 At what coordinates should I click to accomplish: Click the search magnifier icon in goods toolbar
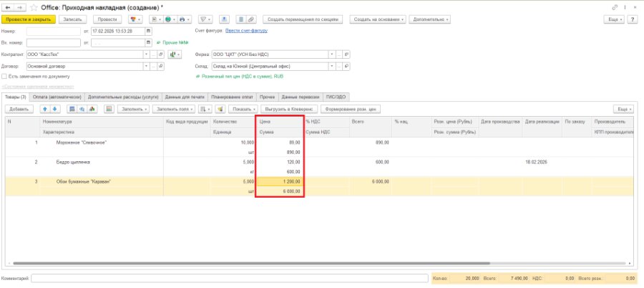(x=82, y=109)
